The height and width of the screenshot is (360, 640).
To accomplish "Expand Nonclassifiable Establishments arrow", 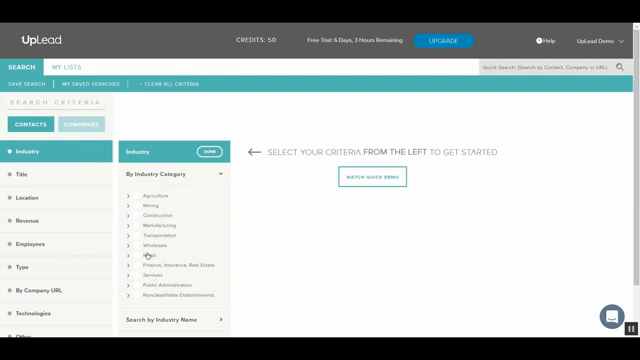I will tap(128, 295).
